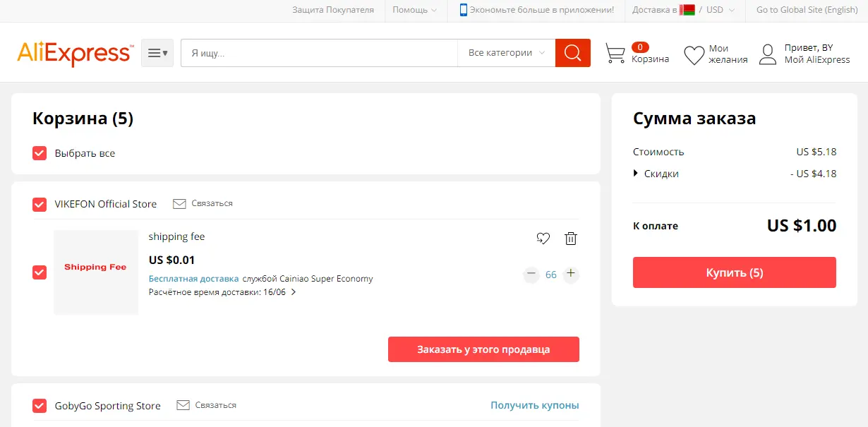Expand the Скидки discounts section

click(656, 174)
